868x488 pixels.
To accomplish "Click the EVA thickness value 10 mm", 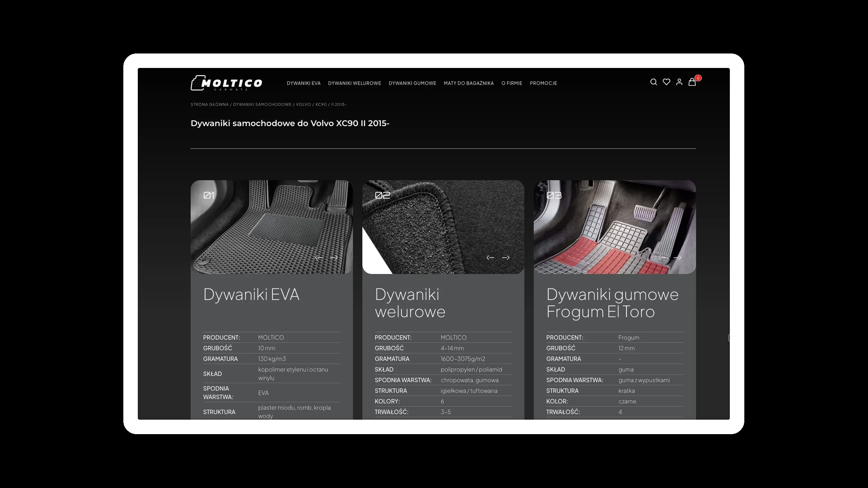I will pyautogui.click(x=267, y=348).
